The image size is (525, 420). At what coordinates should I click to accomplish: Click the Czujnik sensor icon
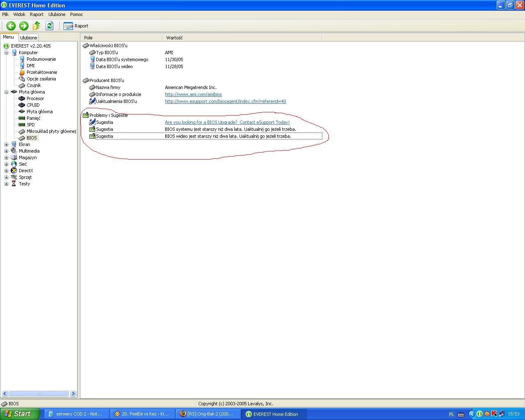pyautogui.click(x=22, y=85)
